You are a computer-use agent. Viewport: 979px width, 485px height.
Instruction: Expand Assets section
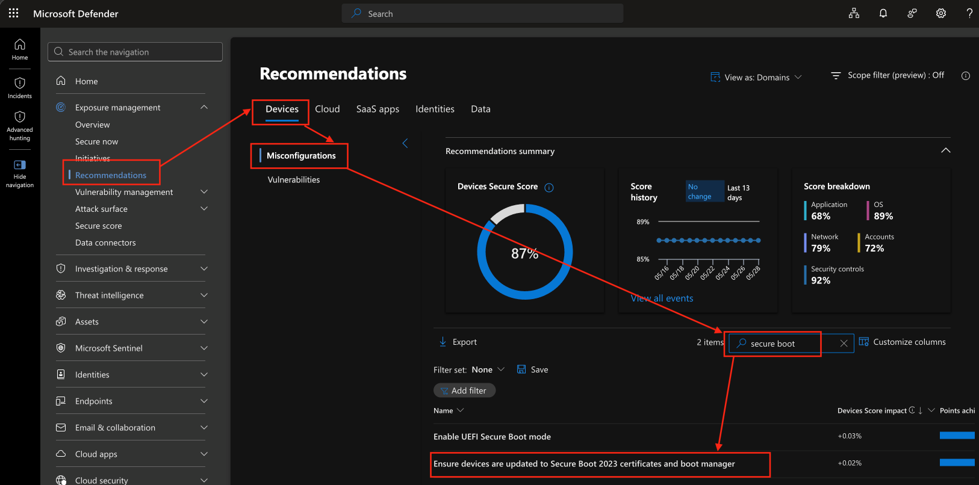(204, 322)
